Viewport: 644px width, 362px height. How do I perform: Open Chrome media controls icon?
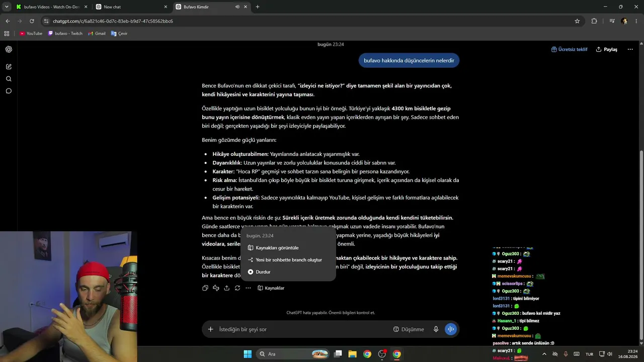(x=612, y=21)
